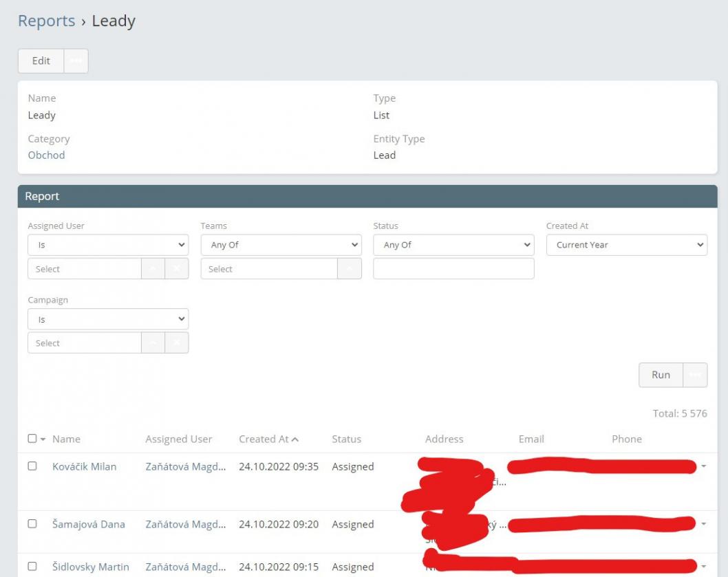Tick the checkbox for Kováčik Milan
The image size is (728, 577).
click(x=32, y=466)
